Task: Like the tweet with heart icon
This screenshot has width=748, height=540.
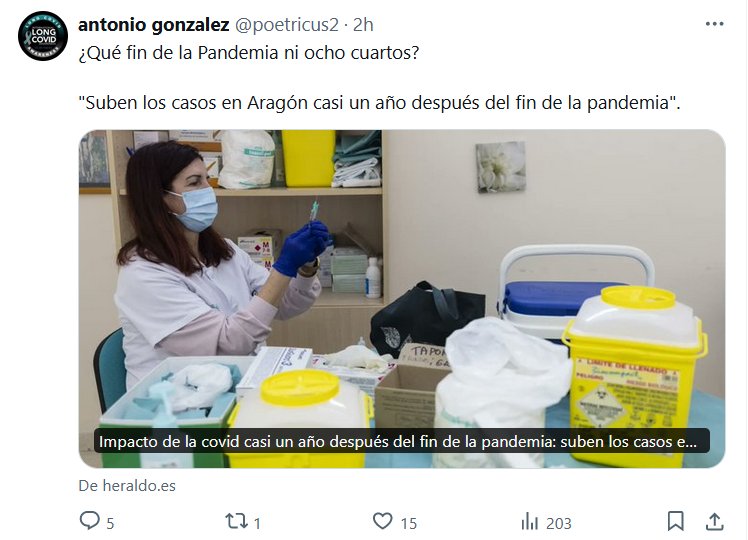Action: pos(382,521)
